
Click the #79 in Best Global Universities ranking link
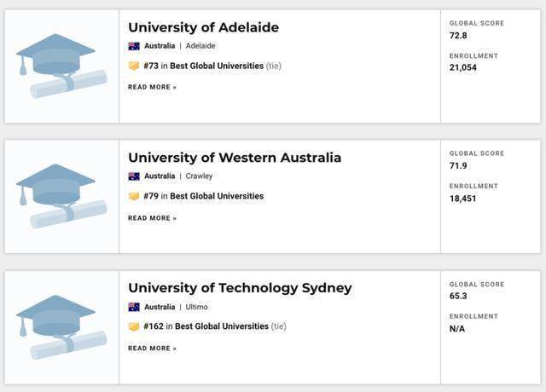tap(203, 196)
